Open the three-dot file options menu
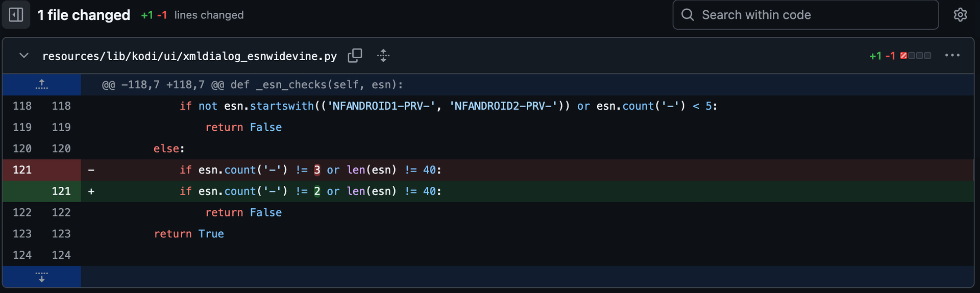This screenshot has height=293, width=980. (x=952, y=56)
